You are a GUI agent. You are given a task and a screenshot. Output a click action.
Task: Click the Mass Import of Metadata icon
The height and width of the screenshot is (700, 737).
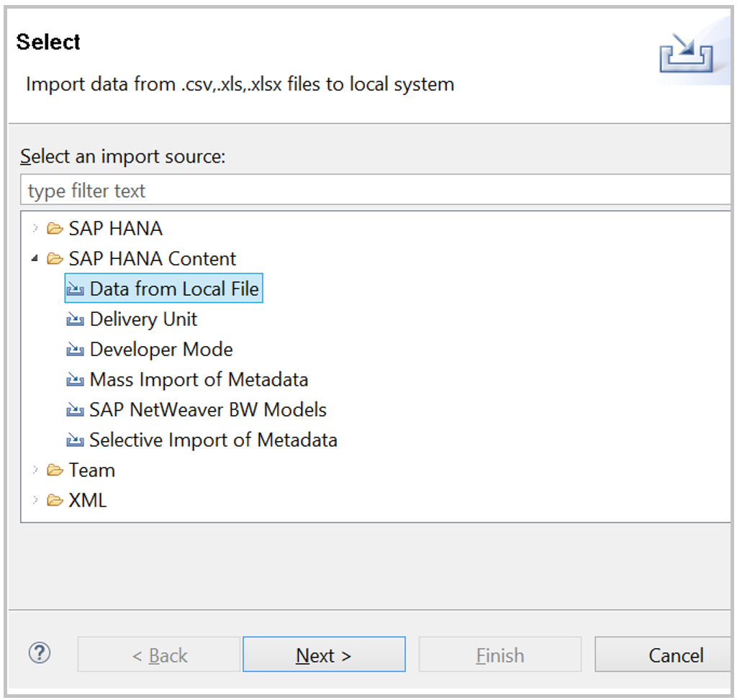tap(76, 379)
